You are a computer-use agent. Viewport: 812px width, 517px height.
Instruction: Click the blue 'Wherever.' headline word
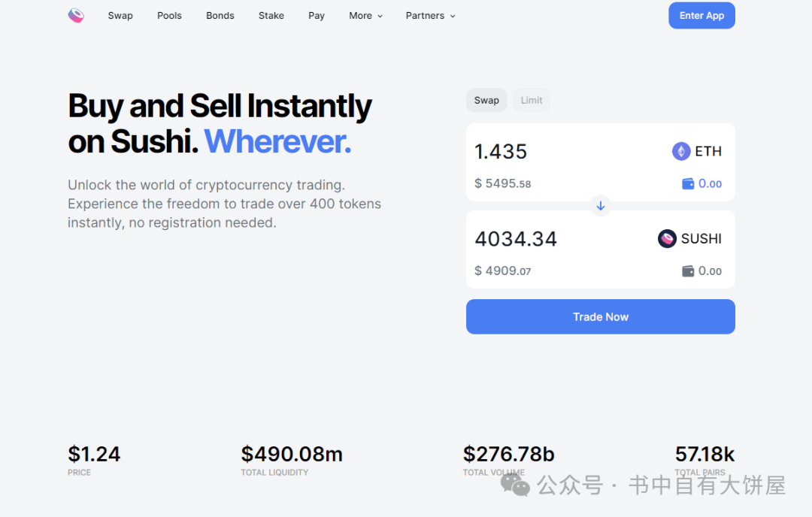pos(277,141)
